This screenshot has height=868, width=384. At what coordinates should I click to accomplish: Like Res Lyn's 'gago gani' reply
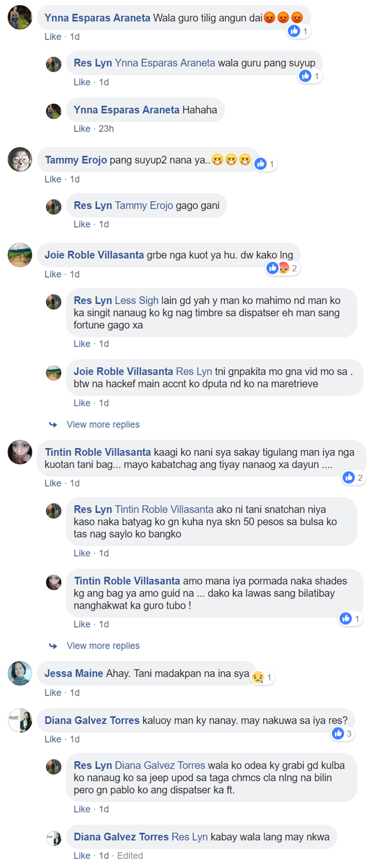click(82, 224)
